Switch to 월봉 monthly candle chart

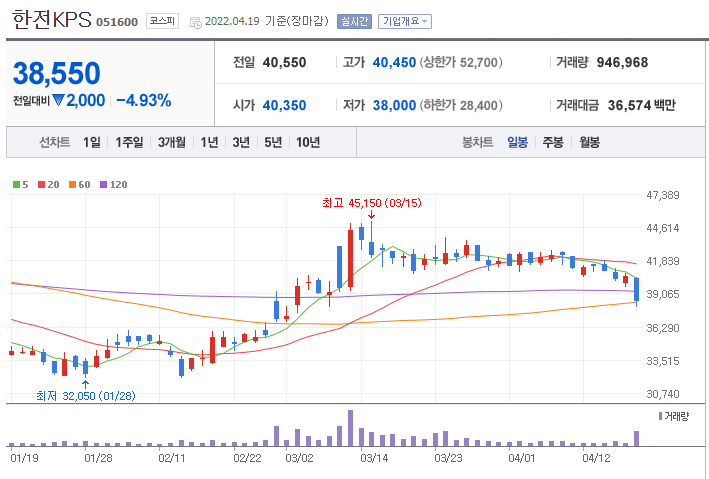point(590,142)
